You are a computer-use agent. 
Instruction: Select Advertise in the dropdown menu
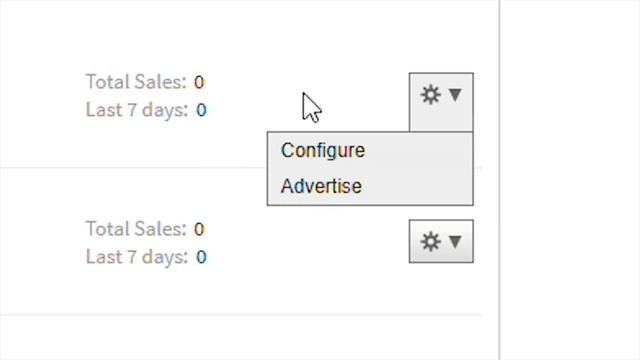(321, 186)
